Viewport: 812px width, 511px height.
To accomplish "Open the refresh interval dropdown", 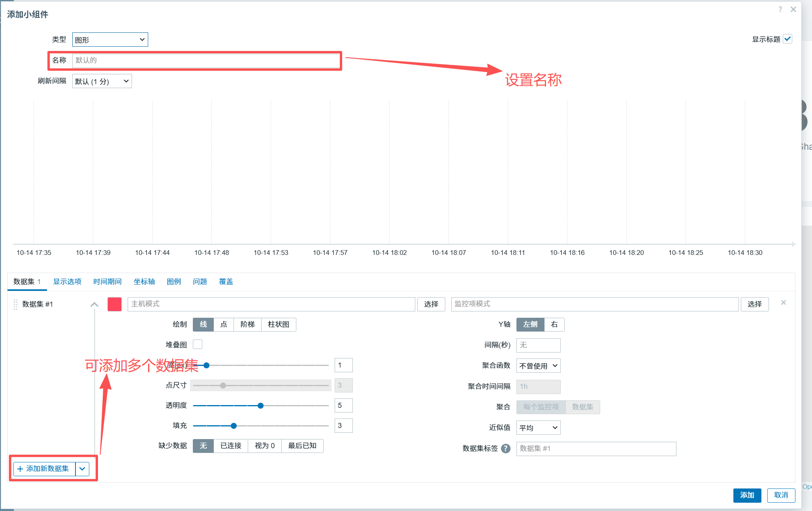I will [x=102, y=81].
